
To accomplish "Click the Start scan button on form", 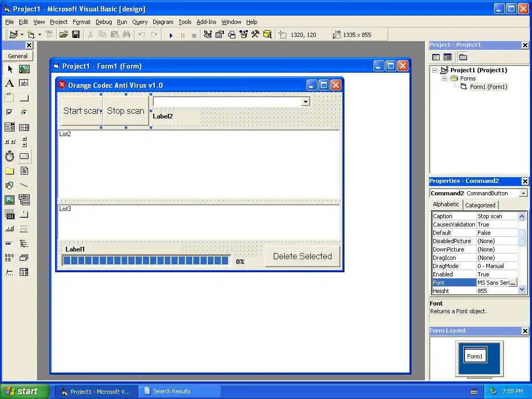I will click(82, 111).
